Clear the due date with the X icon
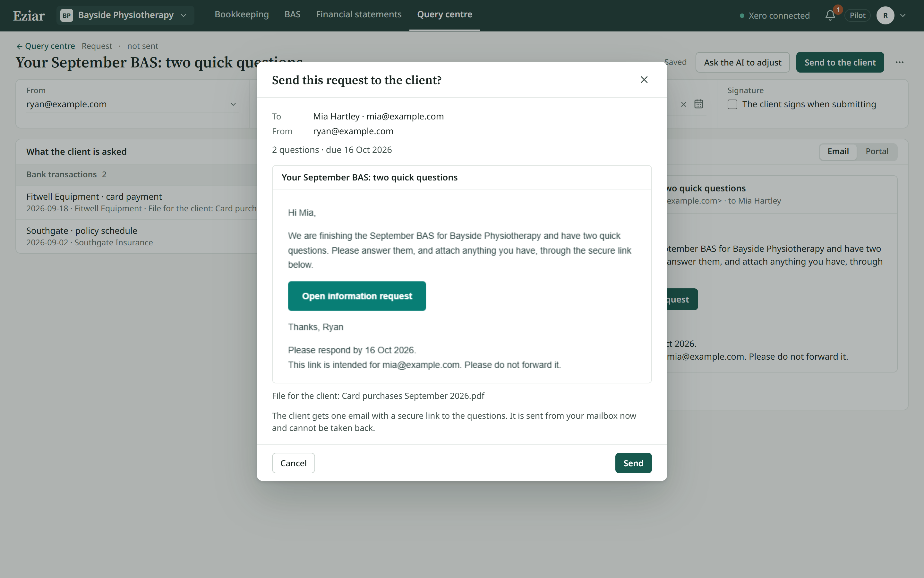Image resolution: width=924 pixels, height=578 pixels. point(683,104)
